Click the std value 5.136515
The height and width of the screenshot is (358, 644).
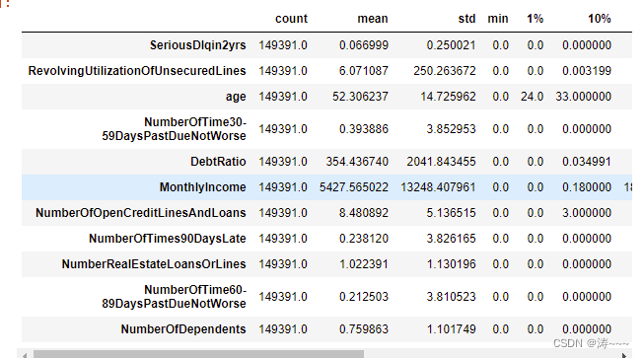pos(451,213)
